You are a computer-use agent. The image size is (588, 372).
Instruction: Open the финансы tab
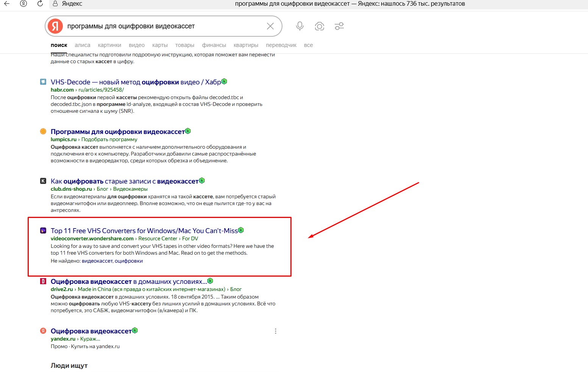214,45
